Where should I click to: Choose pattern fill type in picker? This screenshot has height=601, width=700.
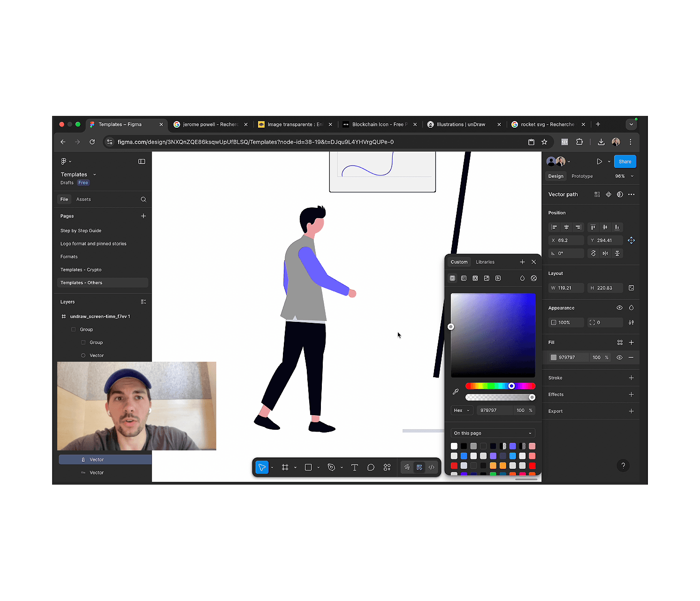pos(475,278)
